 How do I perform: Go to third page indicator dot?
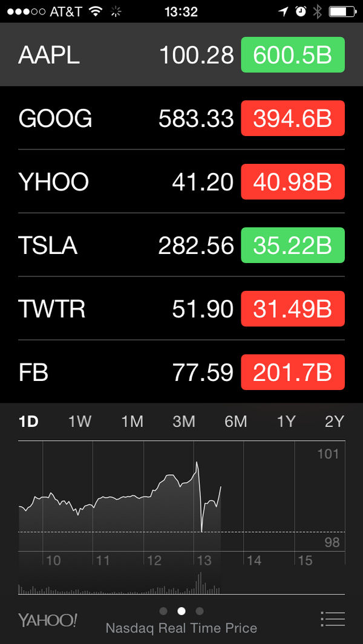(x=200, y=611)
